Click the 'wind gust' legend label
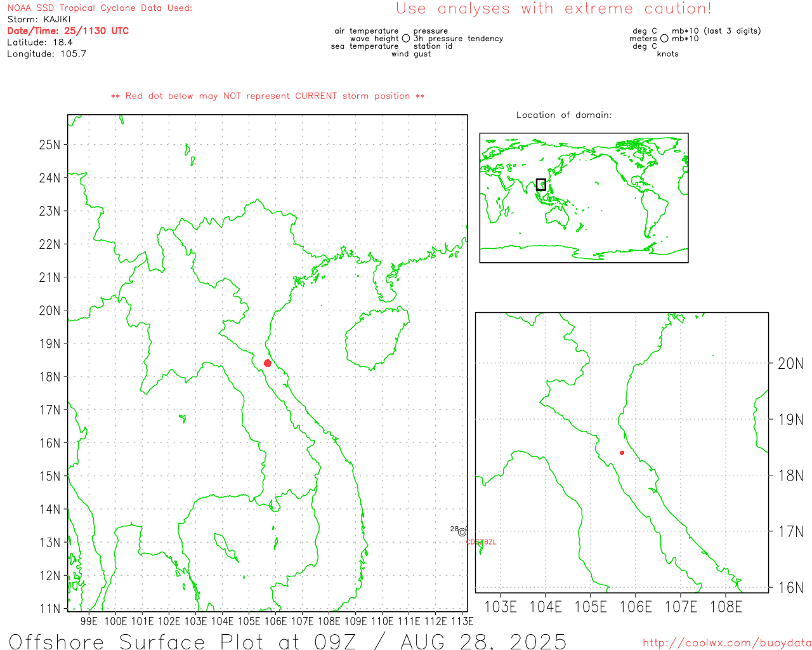 (411, 54)
